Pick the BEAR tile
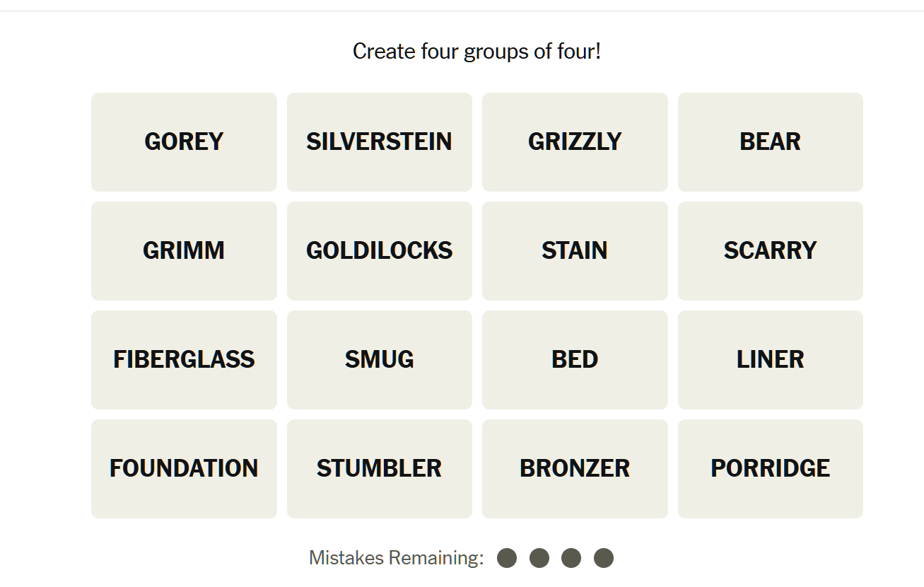Image resolution: width=924 pixels, height=587 pixels. [770, 141]
